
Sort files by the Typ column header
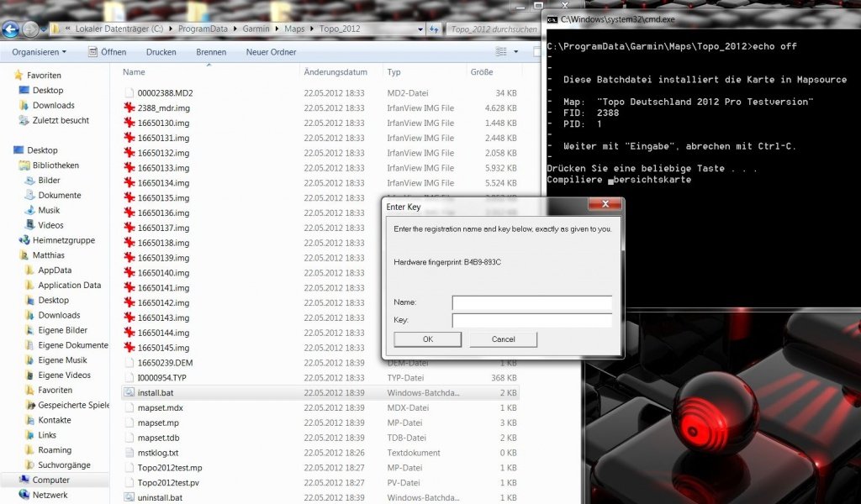click(x=394, y=72)
